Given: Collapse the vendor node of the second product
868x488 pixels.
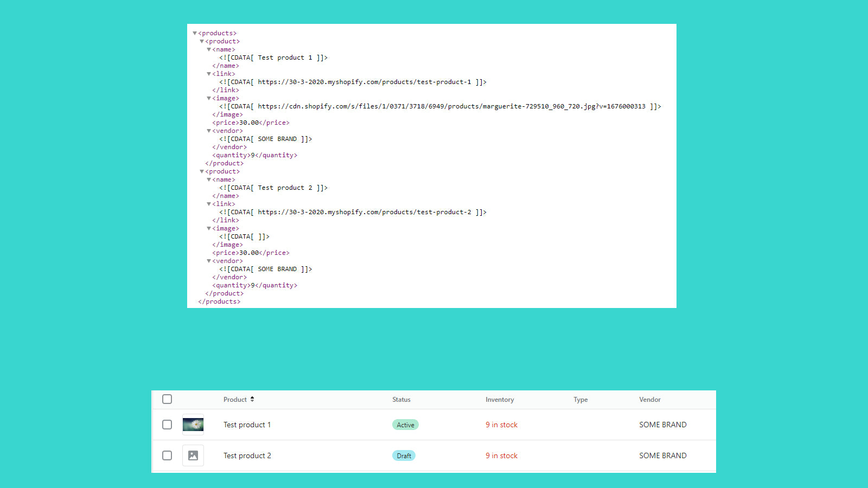Looking at the screenshot, I should click(209, 260).
